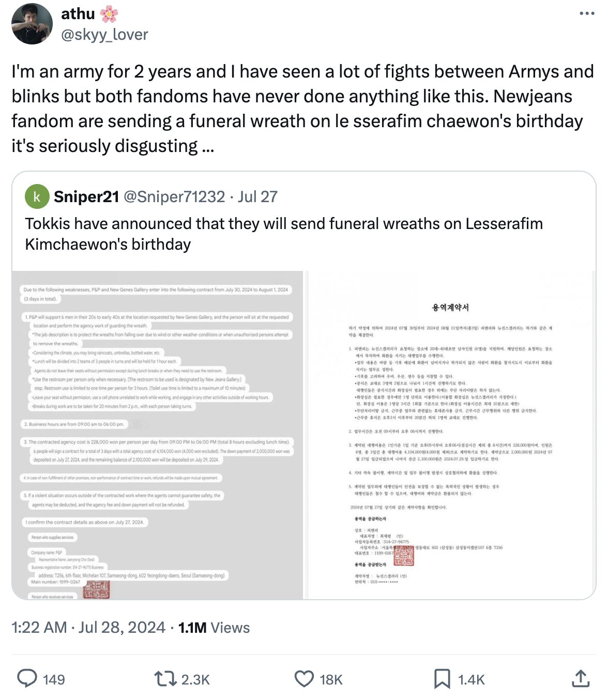Click the reply speech bubble icon
This screenshot has height=700, width=608.
[27, 678]
